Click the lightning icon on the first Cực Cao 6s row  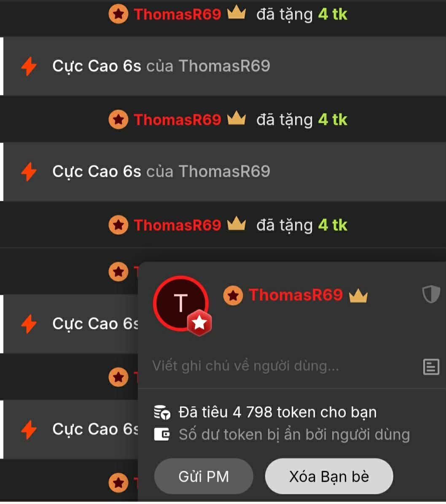[x=29, y=66]
